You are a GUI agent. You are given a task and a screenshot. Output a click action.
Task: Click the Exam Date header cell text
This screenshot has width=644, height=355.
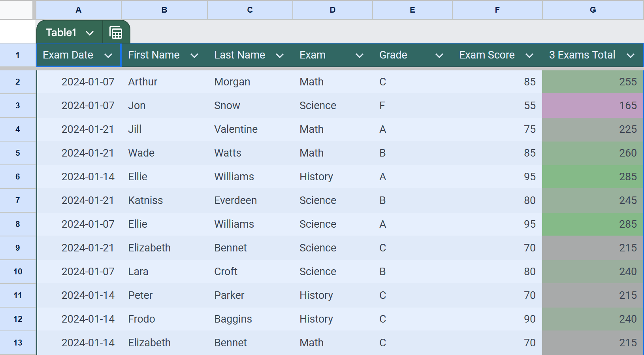point(68,55)
